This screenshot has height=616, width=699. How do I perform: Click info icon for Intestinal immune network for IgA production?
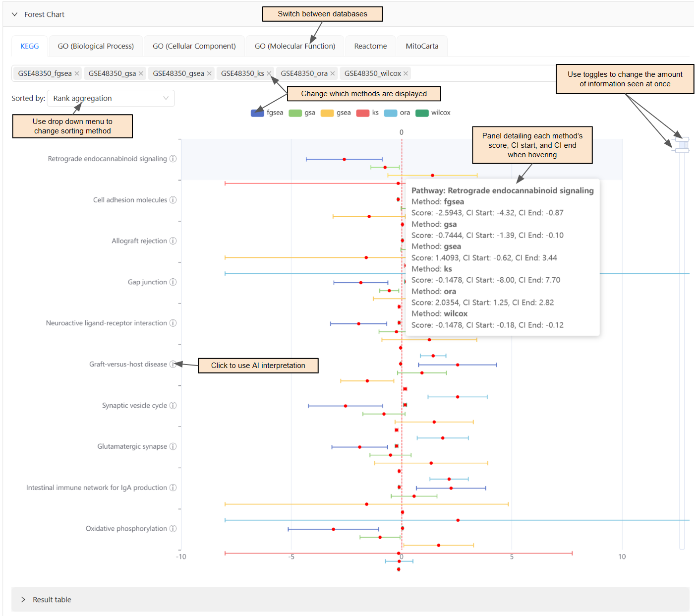[x=172, y=488]
